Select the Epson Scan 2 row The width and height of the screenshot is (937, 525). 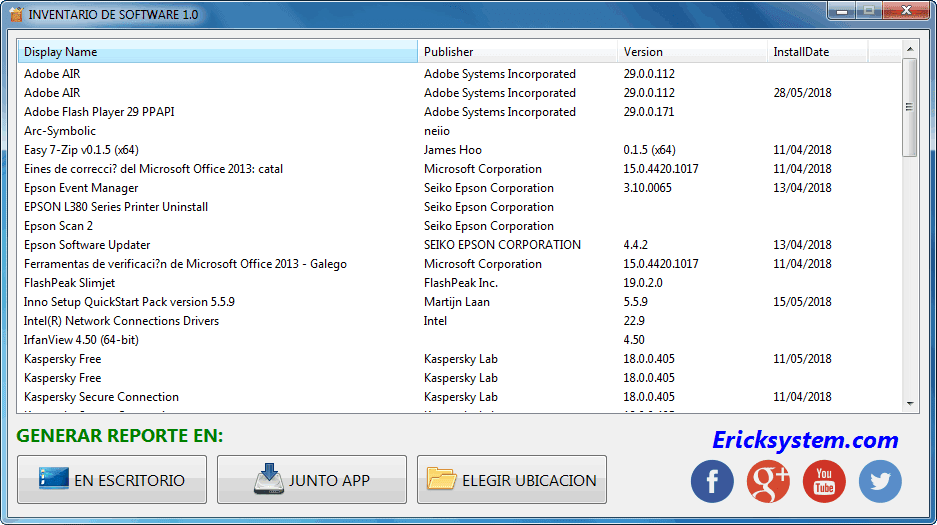459,226
